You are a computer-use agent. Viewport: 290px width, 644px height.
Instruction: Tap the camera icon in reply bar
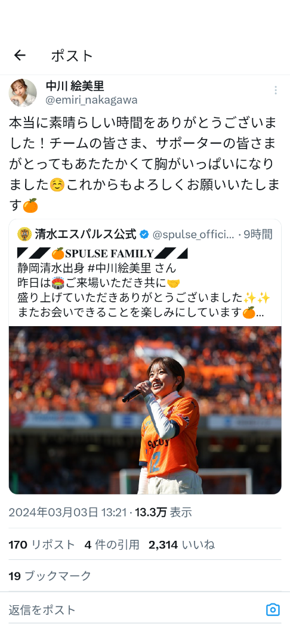(273, 610)
